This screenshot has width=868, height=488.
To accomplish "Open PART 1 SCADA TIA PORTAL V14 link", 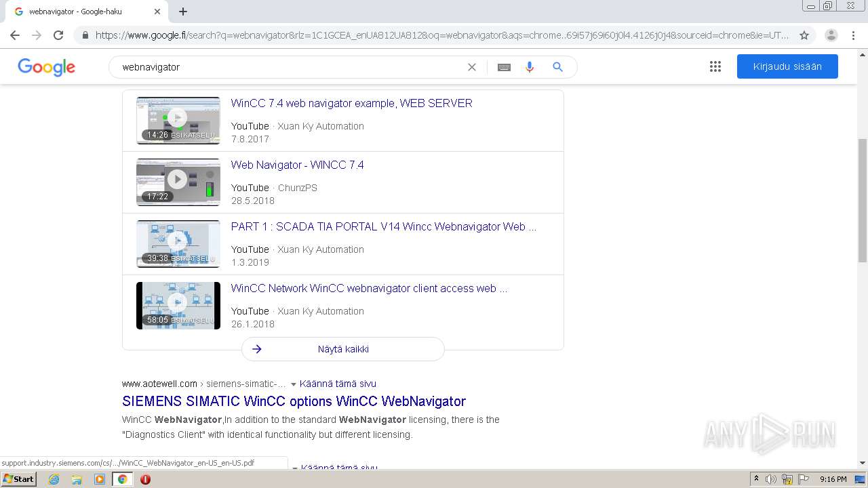I will [384, 226].
